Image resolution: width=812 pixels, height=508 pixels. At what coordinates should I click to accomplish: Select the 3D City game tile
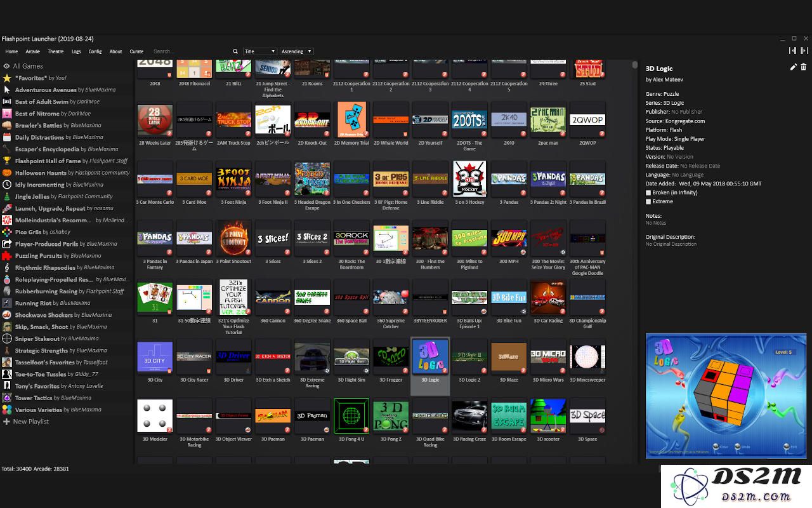155,361
